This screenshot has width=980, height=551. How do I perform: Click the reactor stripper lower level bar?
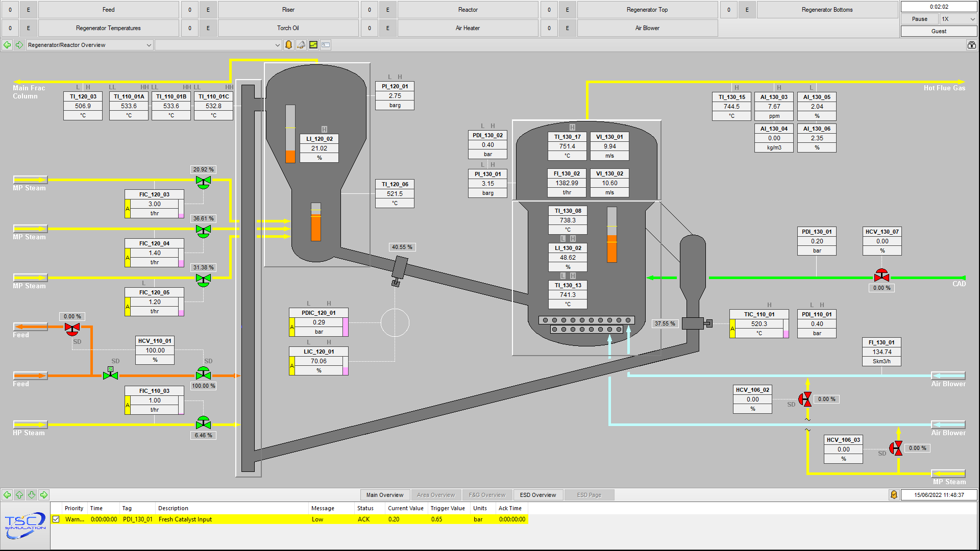[316, 222]
